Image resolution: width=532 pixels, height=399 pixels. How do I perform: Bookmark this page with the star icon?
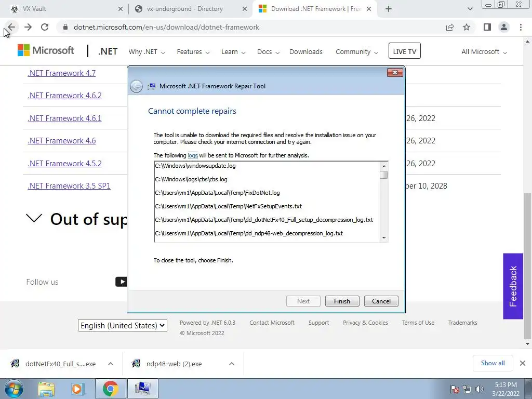[467, 27]
